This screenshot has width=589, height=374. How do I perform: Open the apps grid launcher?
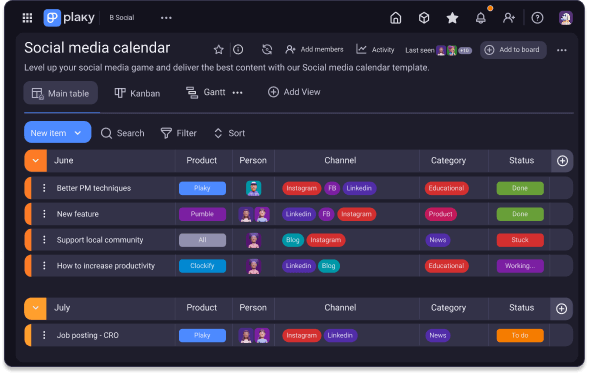coord(27,18)
